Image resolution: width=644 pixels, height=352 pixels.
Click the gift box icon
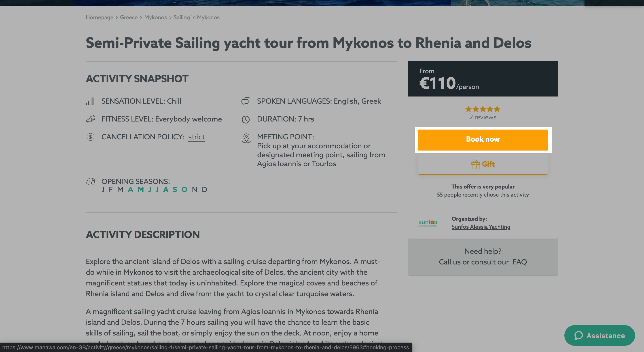point(475,164)
